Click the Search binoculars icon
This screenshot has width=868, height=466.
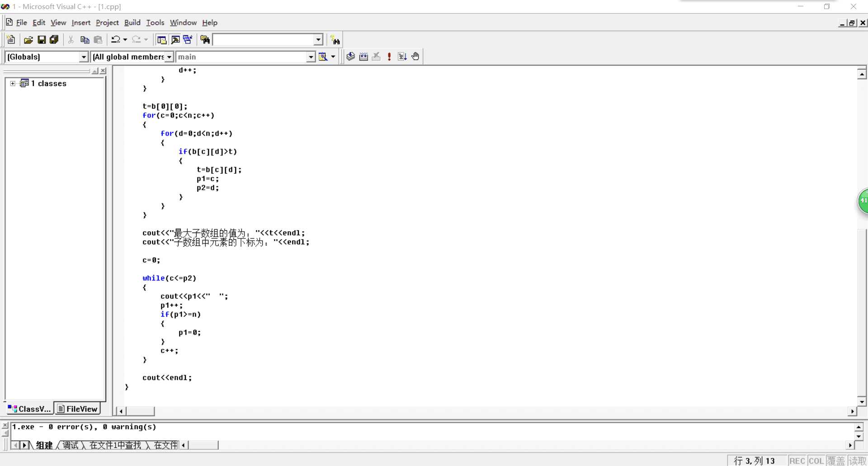[335, 40]
